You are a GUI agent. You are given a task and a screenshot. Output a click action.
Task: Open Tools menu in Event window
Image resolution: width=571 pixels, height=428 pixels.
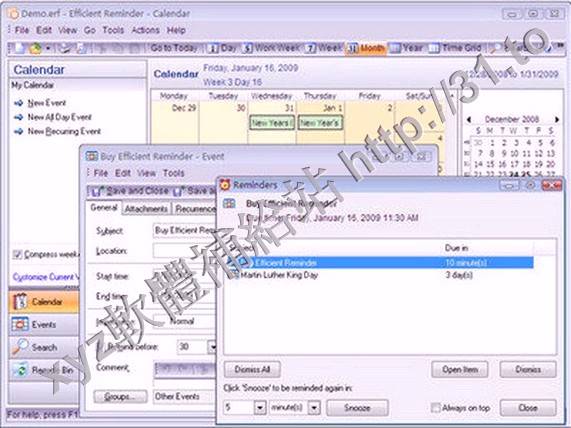point(173,173)
